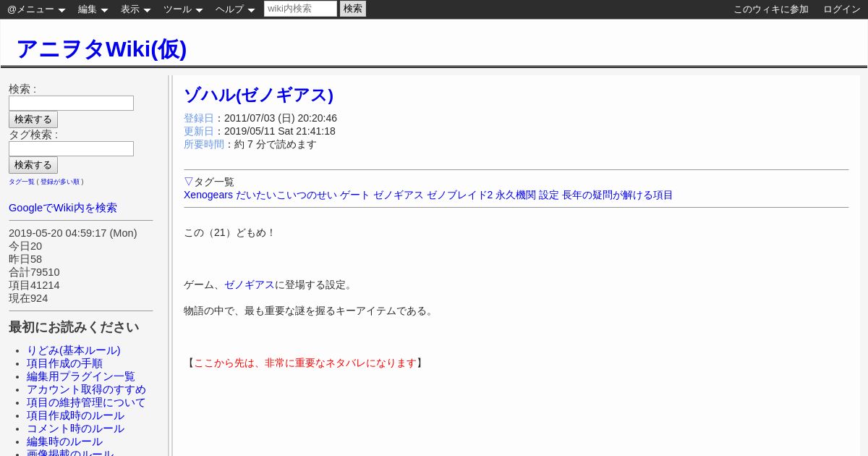Screen dimensions: 868x456
Task: Click the top bar 検索 button
Action: click(353, 9)
